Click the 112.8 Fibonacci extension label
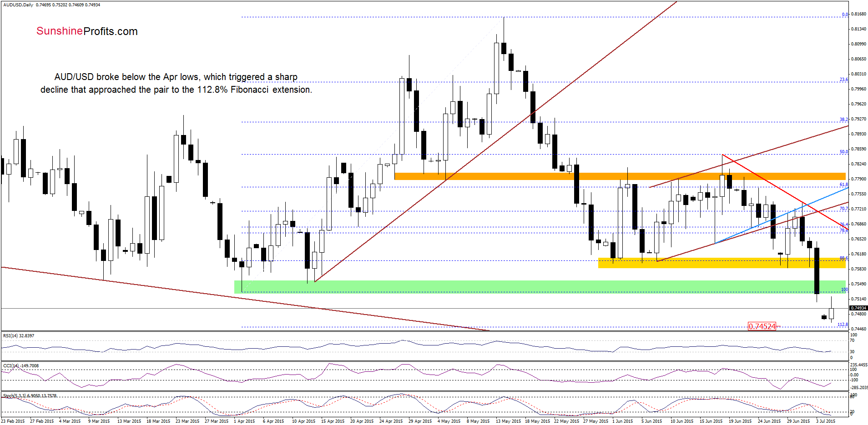Screen dimensions: 868x425 843,325
